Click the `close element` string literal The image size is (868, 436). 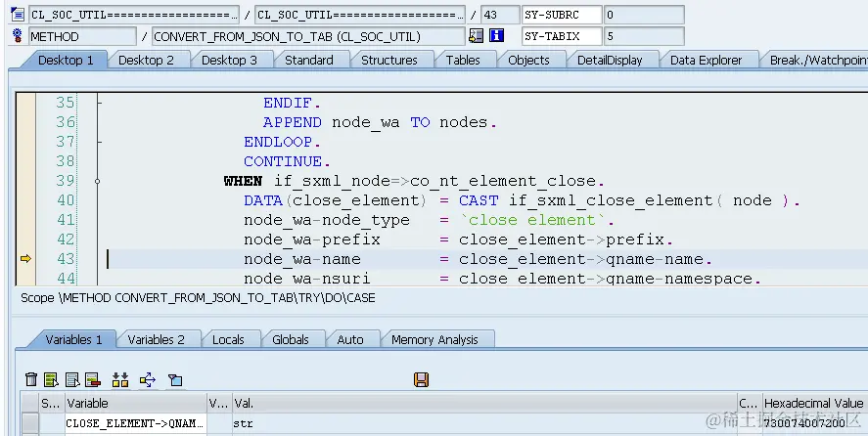(532, 220)
